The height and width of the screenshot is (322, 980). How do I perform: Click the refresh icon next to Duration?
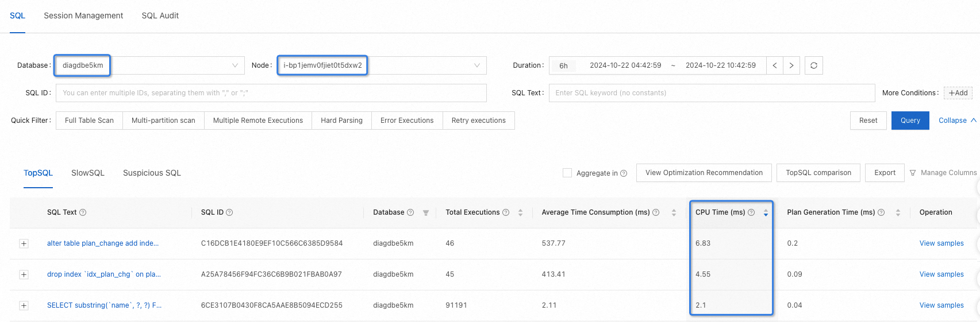click(x=813, y=65)
